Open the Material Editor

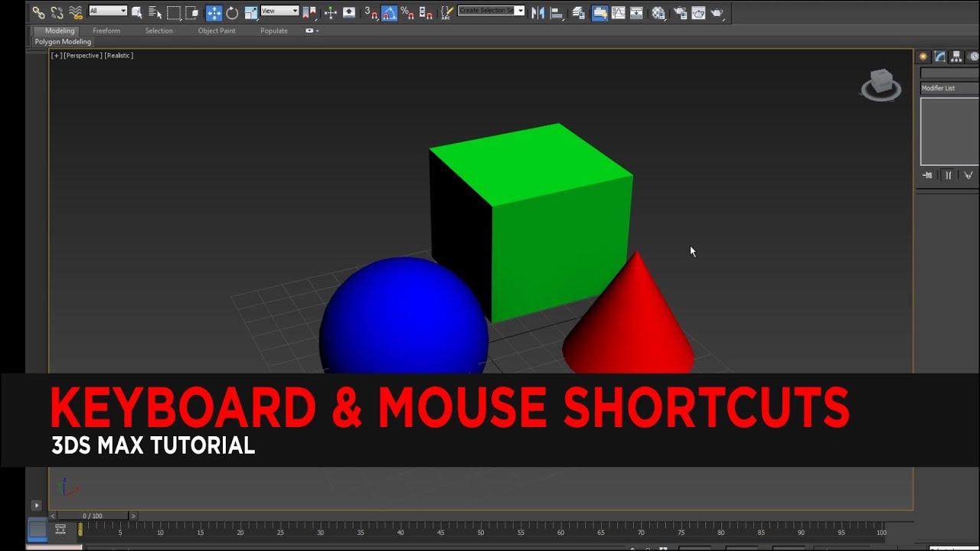658,13
